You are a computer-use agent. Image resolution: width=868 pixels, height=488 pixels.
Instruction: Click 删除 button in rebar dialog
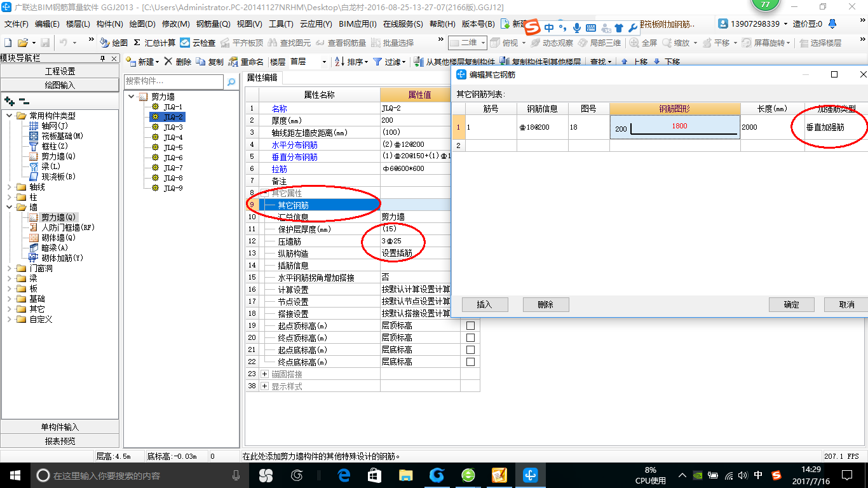(545, 304)
